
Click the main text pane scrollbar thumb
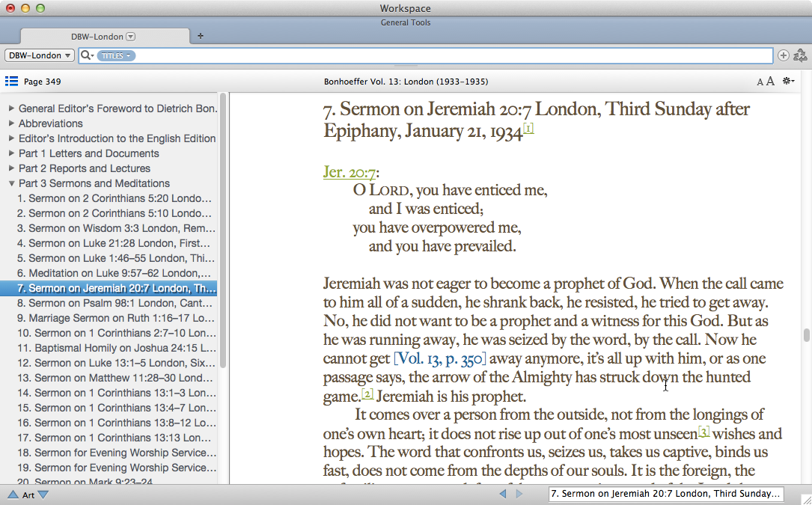(806, 335)
